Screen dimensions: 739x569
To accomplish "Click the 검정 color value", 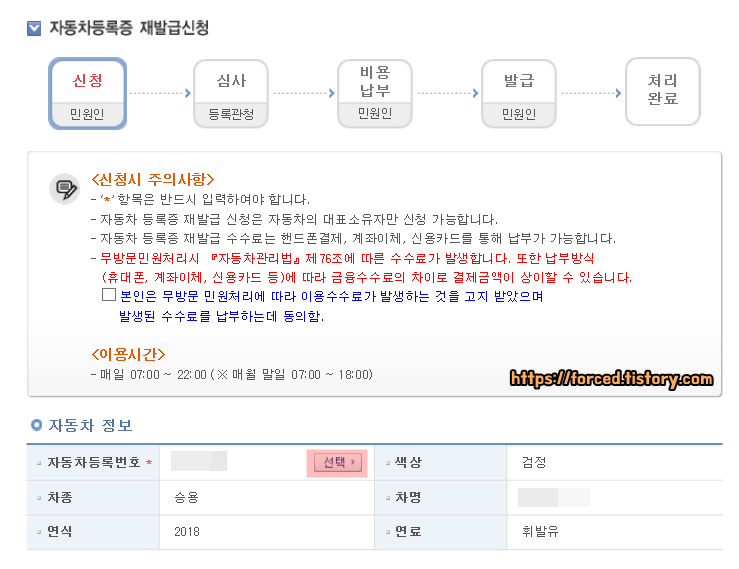I will point(534,462).
